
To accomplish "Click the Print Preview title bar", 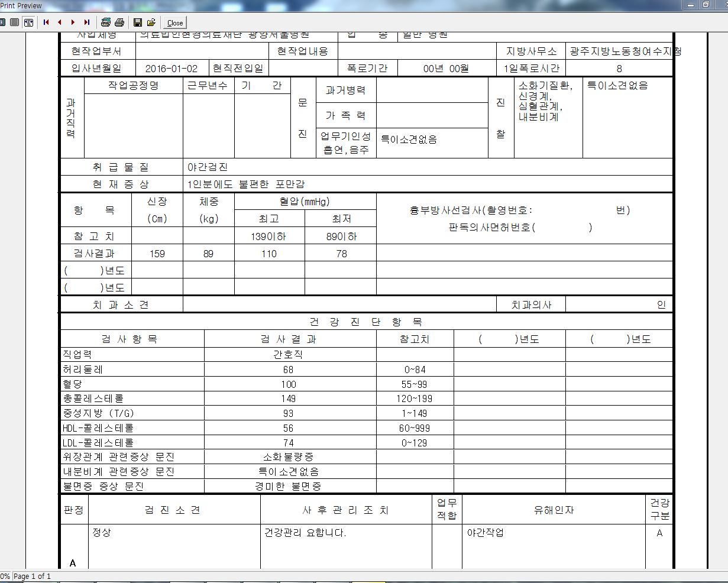I will [355, 5].
